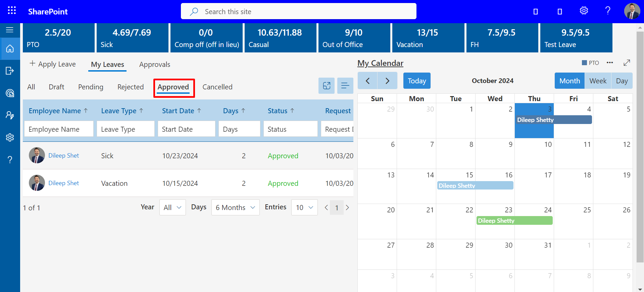Click the My Calendar heading link
644x292 pixels.
coord(380,63)
